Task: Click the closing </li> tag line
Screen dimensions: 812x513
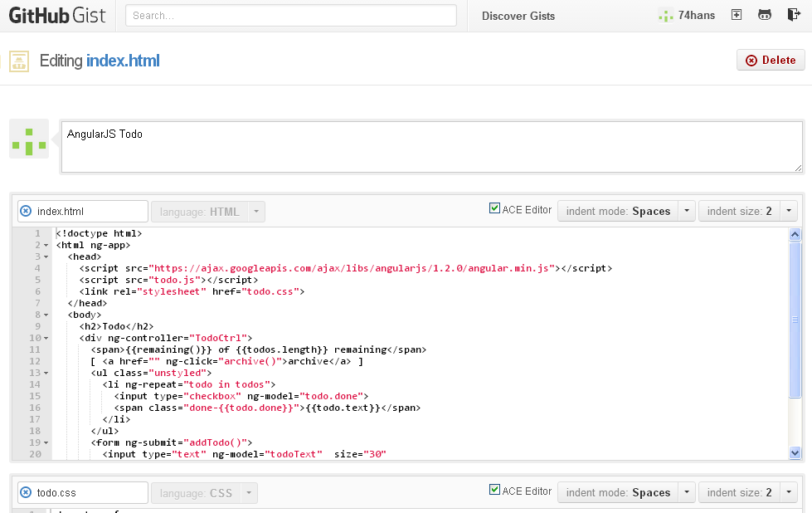Action: 116,420
